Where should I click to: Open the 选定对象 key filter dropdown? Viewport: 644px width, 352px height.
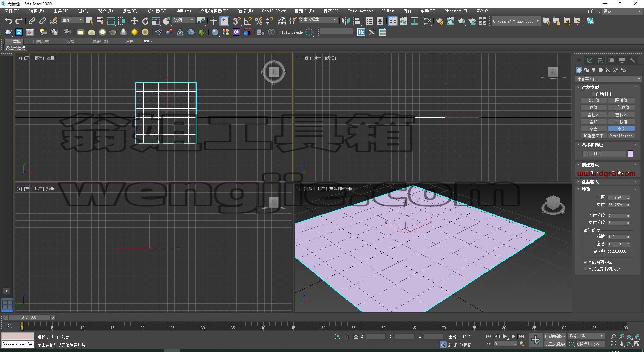pos(586,336)
